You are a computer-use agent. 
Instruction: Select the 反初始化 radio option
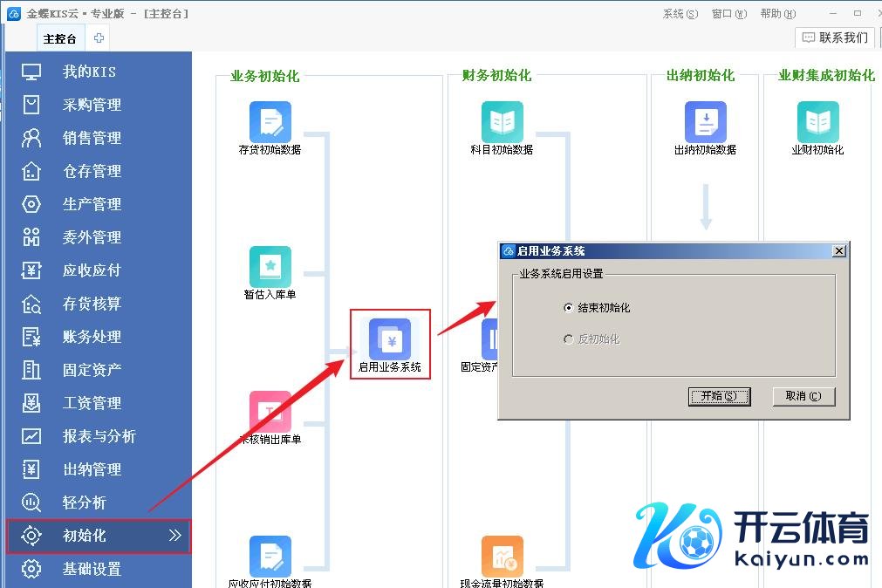tap(569, 338)
